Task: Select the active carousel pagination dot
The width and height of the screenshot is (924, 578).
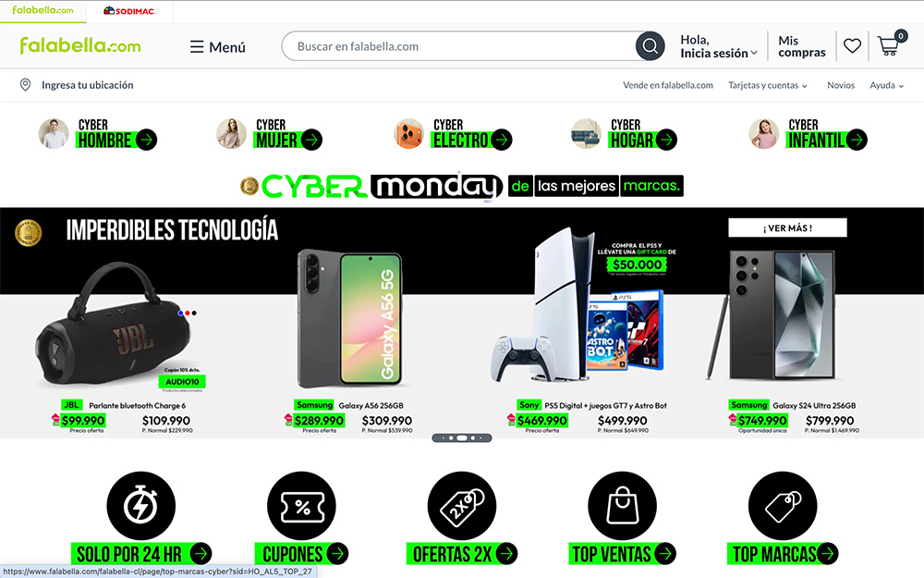Action: pos(462,437)
